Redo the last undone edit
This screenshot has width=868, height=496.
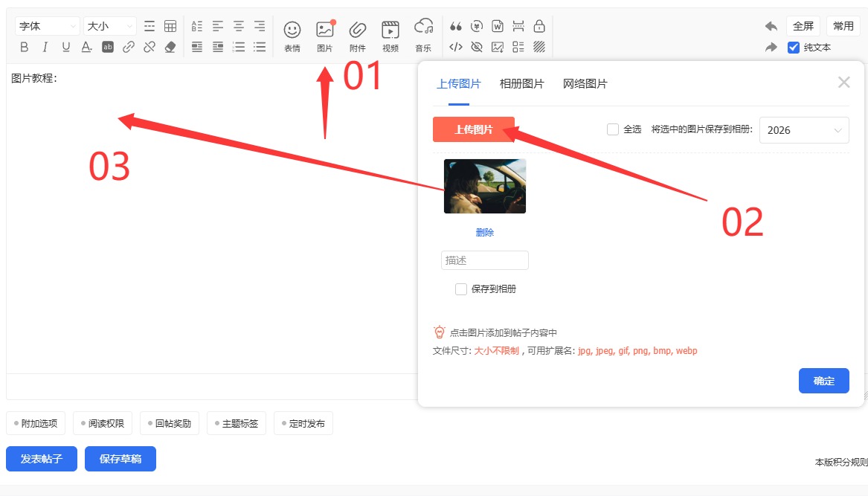pos(771,47)
